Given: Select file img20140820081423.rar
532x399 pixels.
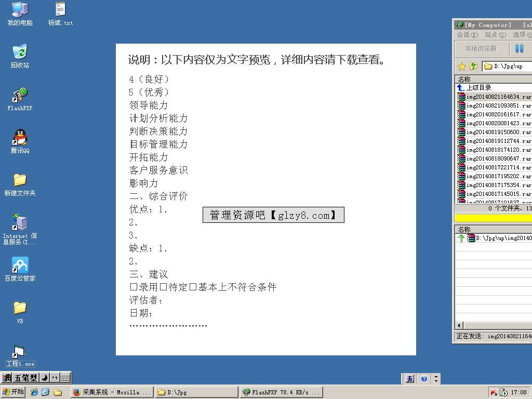Looking at the screenshot, I should coord(494,123).
